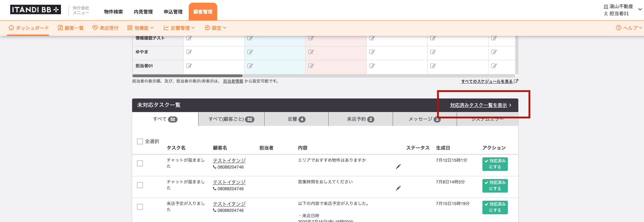Switch to the メッセージ tab
644x222 pixels.
tap(424, 119)
